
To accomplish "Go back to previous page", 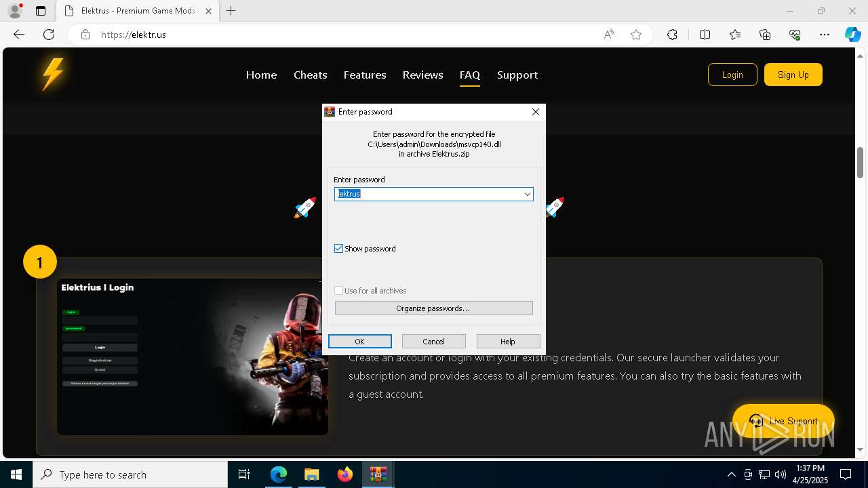I will click(19, 35).
